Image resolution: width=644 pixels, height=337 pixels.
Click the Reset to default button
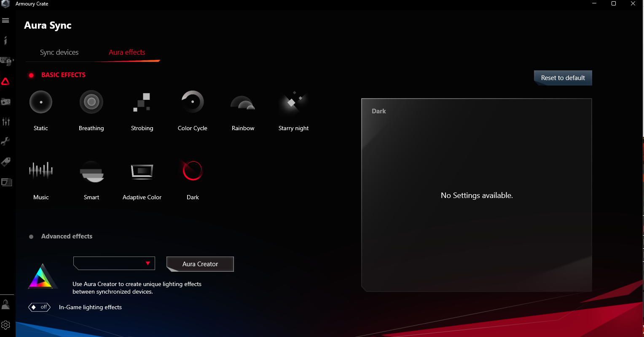[563, 78]
